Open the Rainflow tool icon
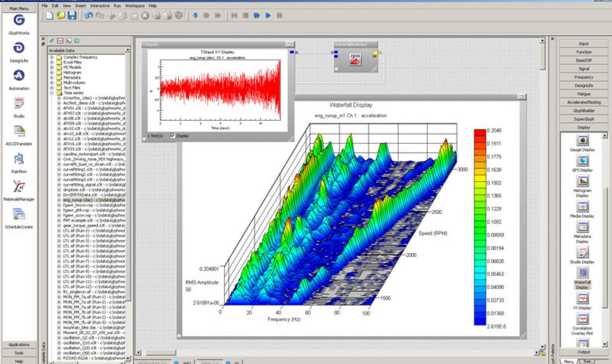This screenshot has height=364, width=612. coord(19,159)
